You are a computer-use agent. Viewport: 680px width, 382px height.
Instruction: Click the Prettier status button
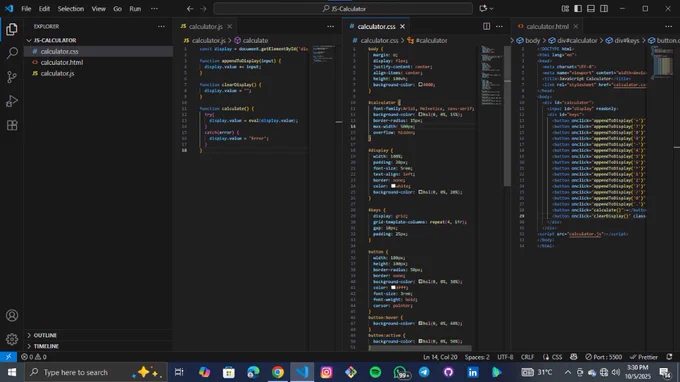tap(644, 357)
